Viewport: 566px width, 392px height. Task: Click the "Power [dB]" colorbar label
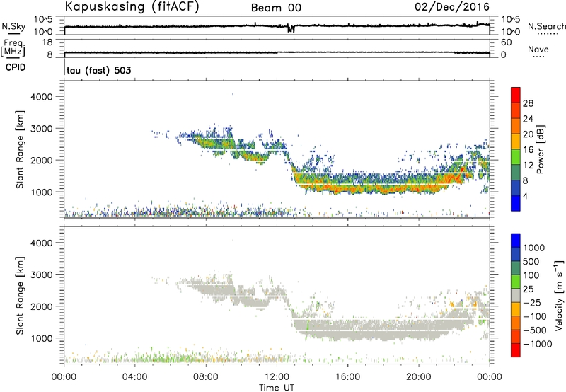[541, 149]
